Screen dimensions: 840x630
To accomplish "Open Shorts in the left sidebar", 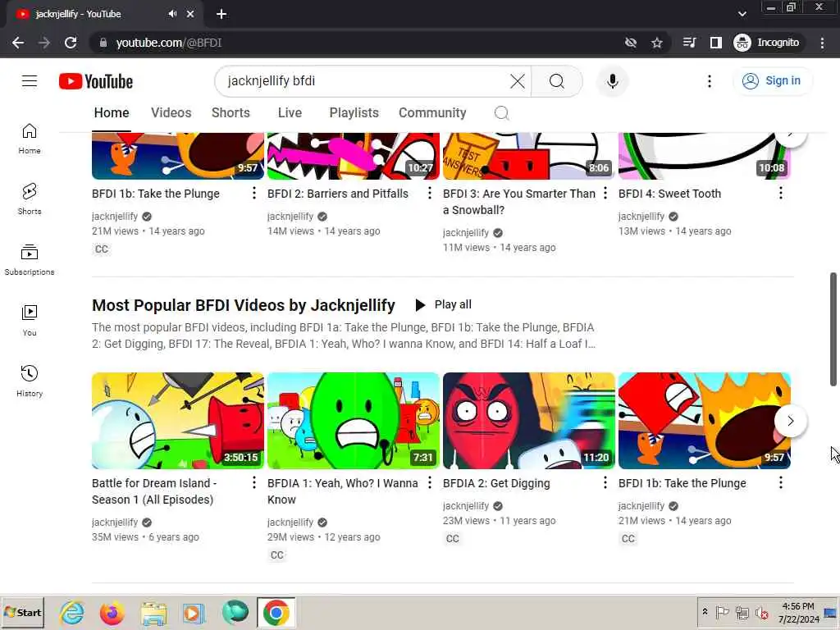I will pos(30,199).
